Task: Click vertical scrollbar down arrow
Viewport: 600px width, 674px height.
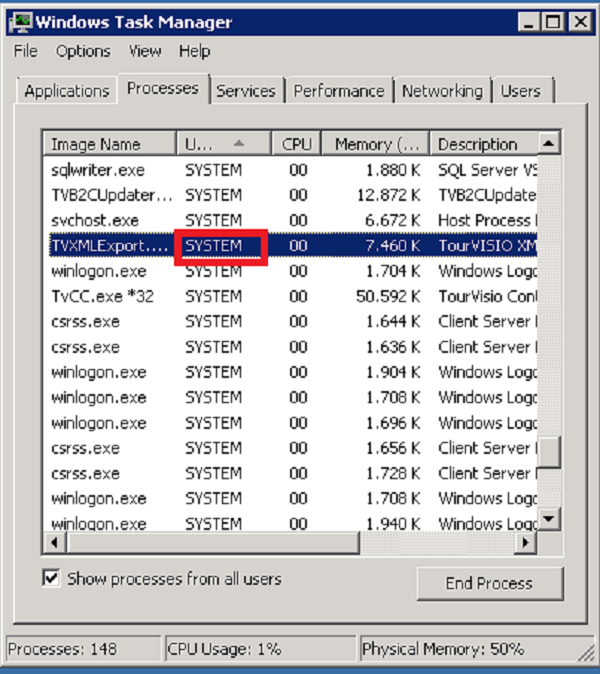Action: [549, 519]
